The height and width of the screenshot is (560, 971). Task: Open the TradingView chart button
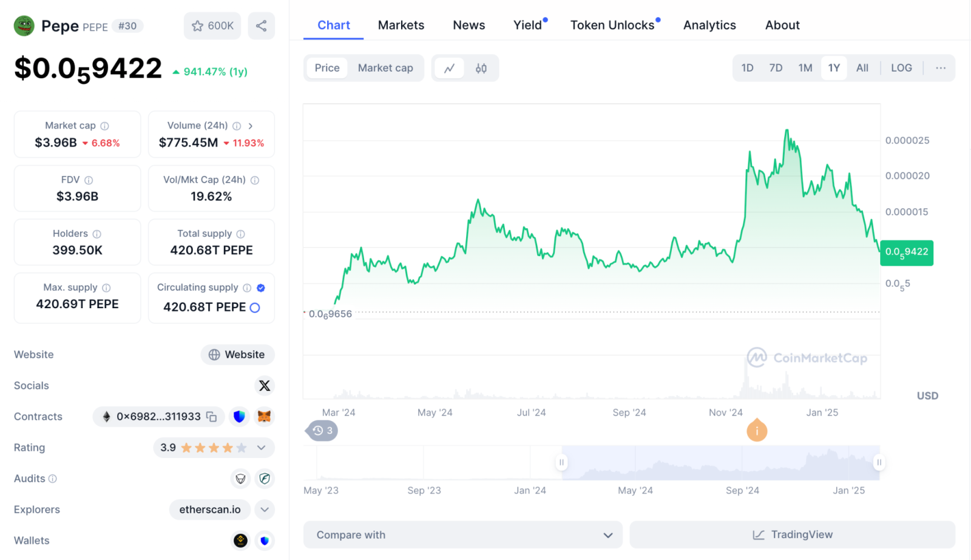click(793, 535)
